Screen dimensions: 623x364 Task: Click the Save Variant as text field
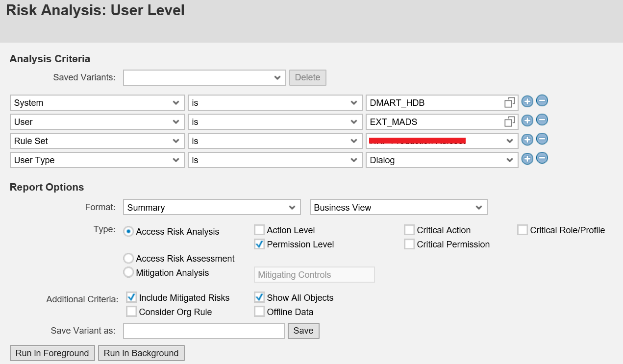(x=204, y=331)
